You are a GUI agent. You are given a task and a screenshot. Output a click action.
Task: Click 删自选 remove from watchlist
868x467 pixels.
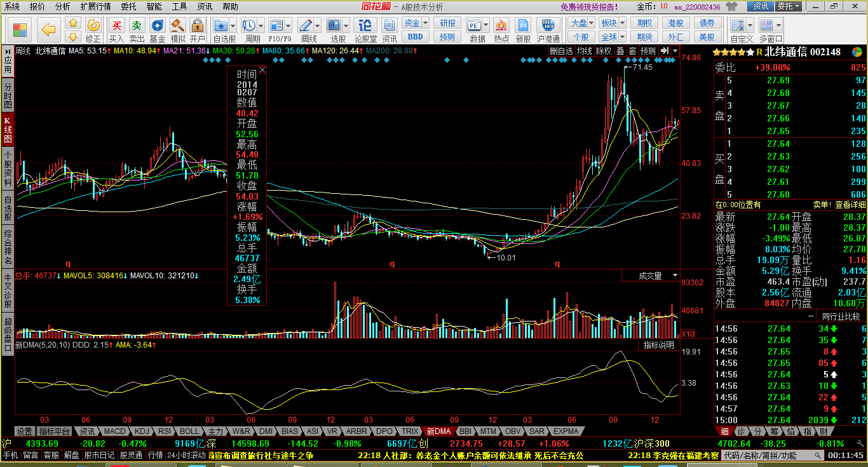click(561, 51)
